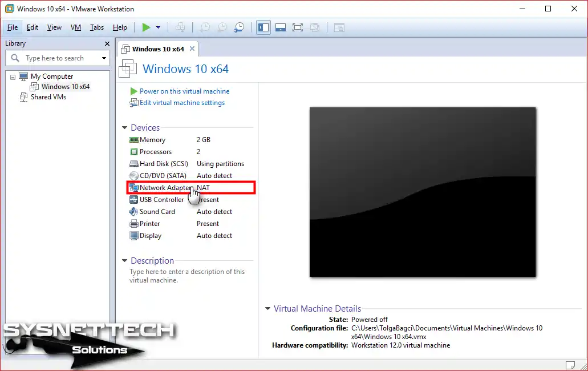Viewport: 588px width, 371px height.
Task: Open the VM menu
Action: pyautogui.click(x=76, y=27)
